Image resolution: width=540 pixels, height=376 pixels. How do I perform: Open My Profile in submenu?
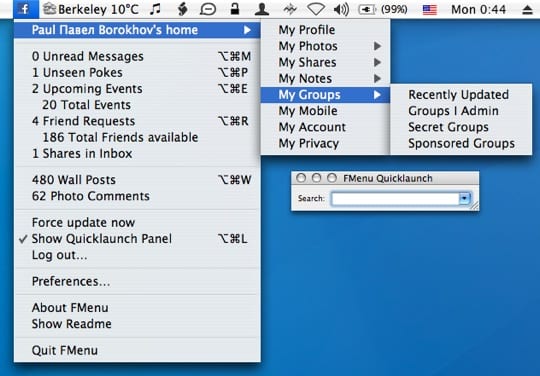pos(325,30)
